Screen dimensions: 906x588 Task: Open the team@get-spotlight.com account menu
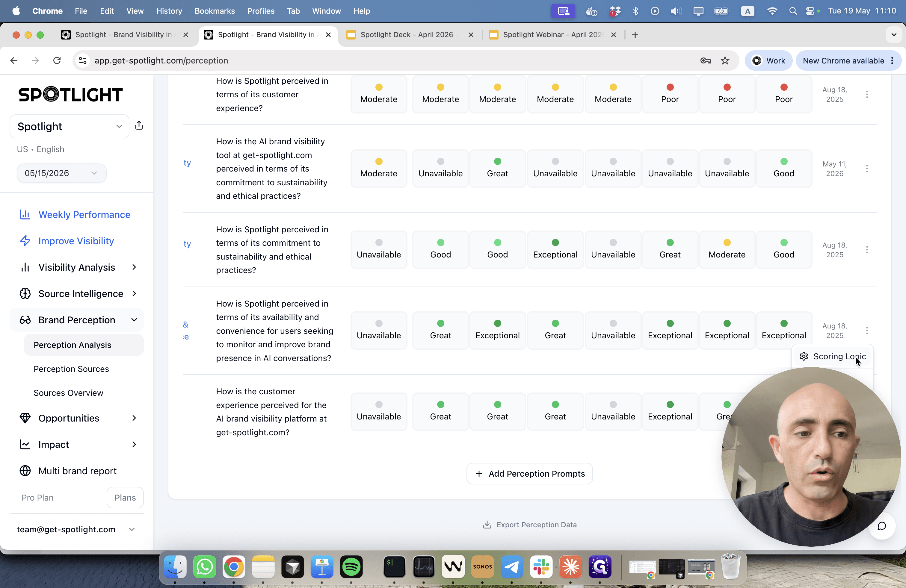tap(76, 529)
